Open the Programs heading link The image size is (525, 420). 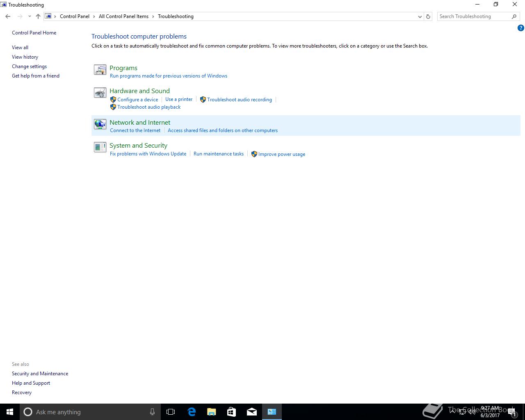pos(123,68)
